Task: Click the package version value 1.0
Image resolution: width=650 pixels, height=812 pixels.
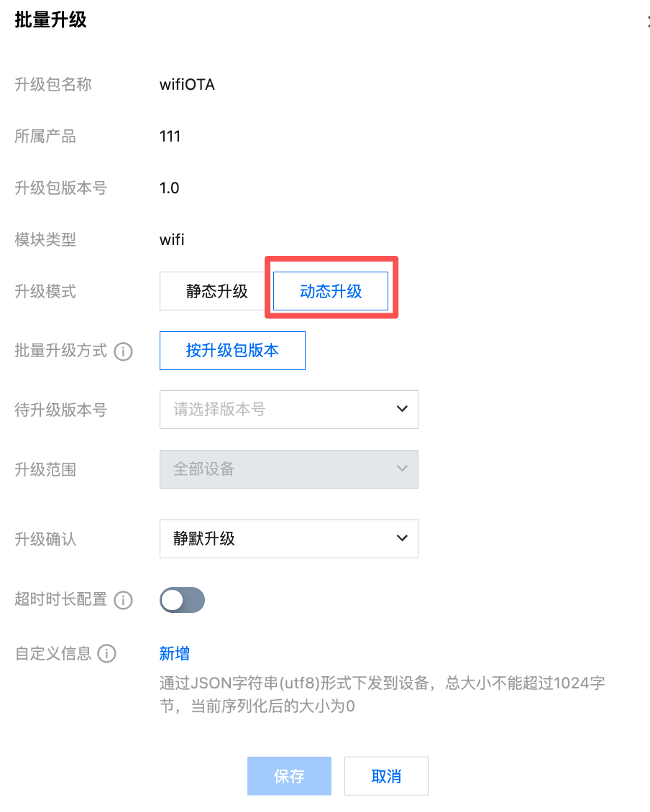Action: [169, 188]
